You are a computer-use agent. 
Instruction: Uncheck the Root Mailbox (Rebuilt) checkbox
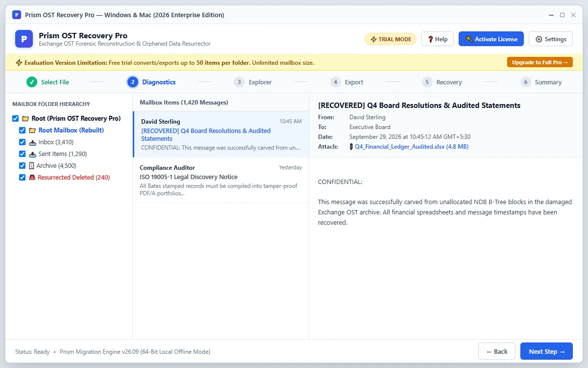point(22,131)
